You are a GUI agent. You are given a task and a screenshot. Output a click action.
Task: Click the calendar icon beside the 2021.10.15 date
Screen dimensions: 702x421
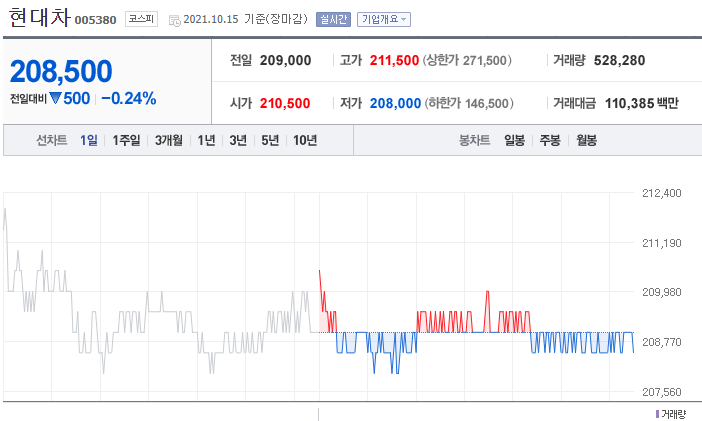(175, 20)
